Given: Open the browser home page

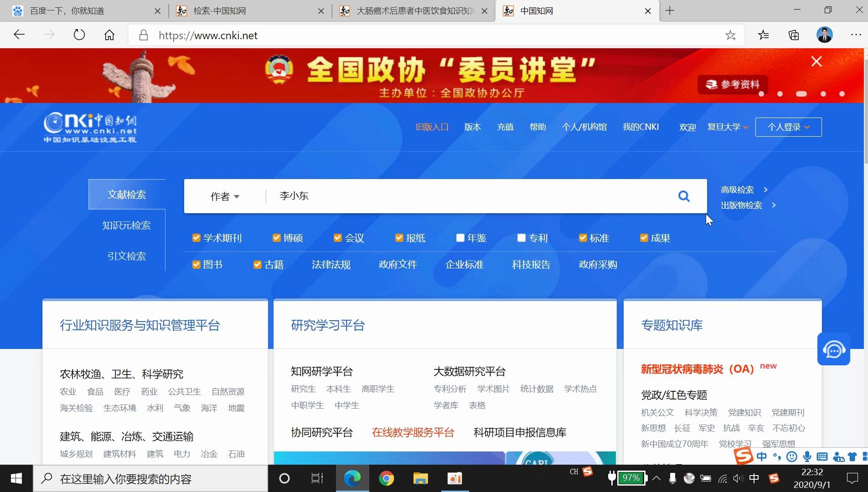Looking at the screenshot, I should 109,35.
